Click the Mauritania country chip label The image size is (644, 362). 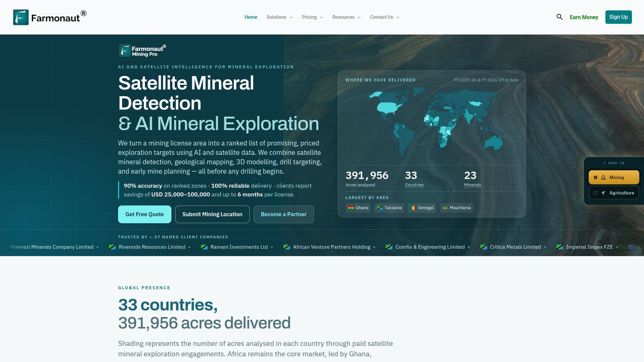460,208
